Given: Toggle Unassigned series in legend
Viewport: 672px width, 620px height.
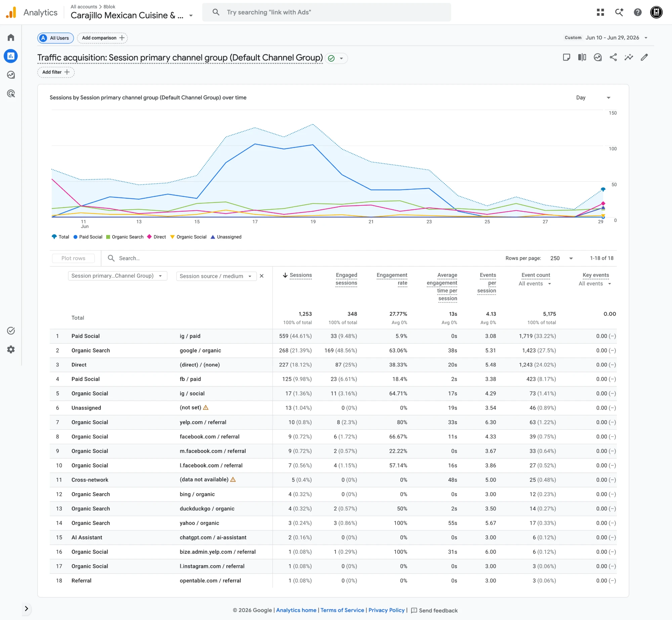Looking at the screenshot, I should (x=226, y=237).
